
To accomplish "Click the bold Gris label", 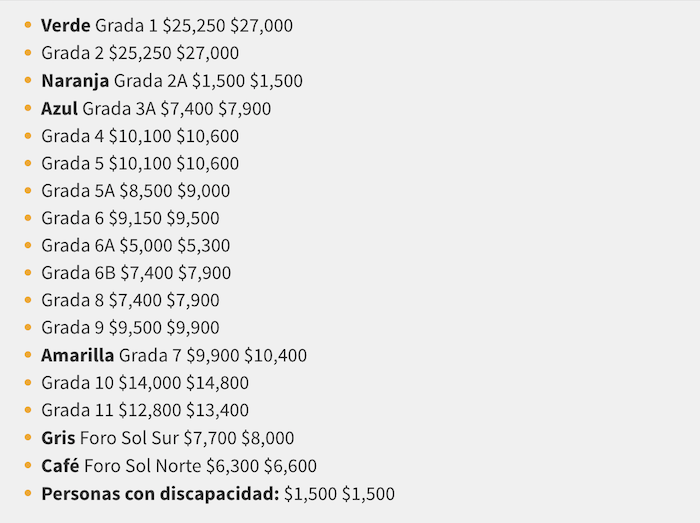I will click(58, 438).
